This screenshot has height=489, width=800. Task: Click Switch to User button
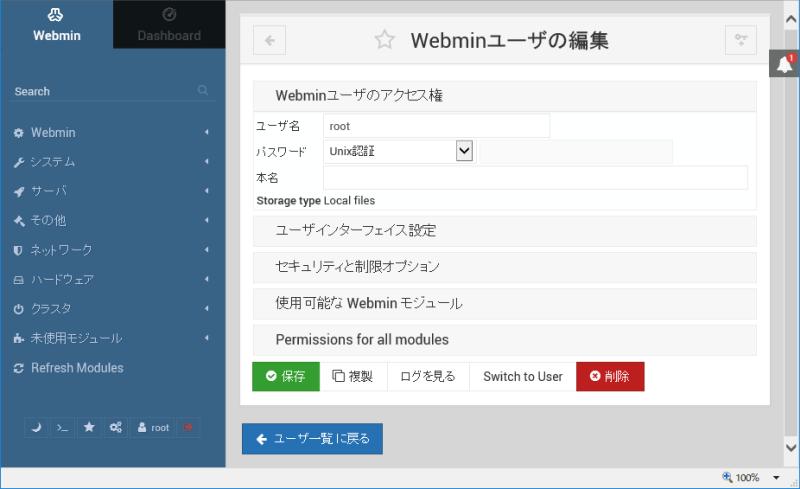tap(522, 377)
